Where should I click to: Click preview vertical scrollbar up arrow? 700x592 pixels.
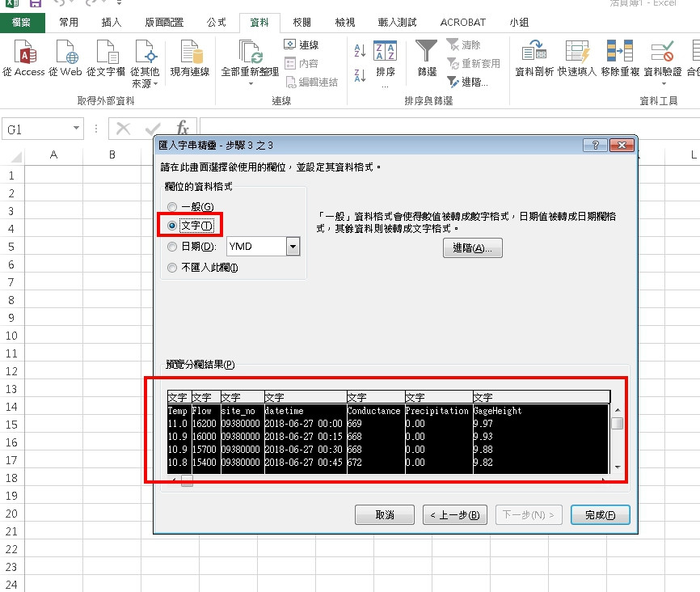[x=618, y=410]
